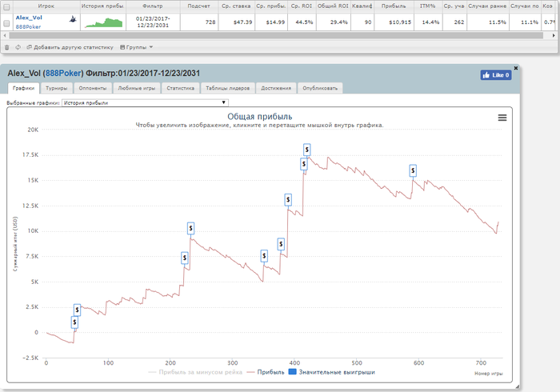Click the $ marker at 12.5K level

pyautogui.click(x=288, y=199)
